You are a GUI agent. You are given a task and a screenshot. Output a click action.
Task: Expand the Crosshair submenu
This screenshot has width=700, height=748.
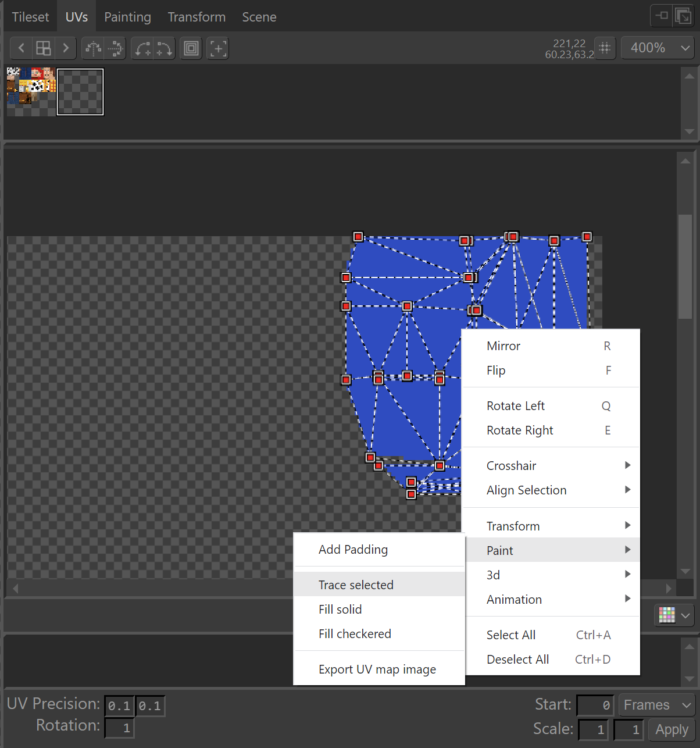[552, 465]
